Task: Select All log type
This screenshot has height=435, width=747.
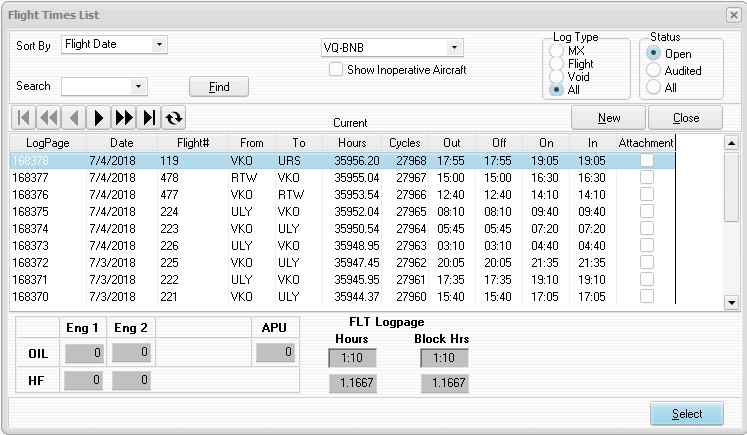Action: [x=556, y=90]
